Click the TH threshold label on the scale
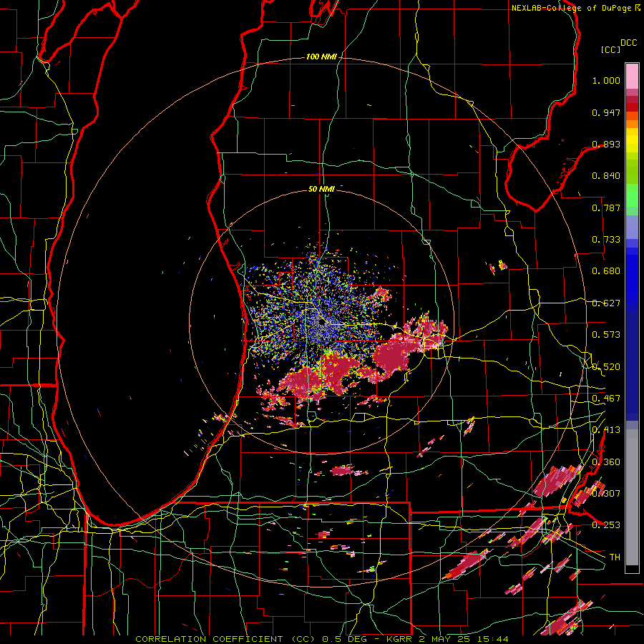Image resolution: width=644 pixels, height=644 pixels. coord(615,557)
